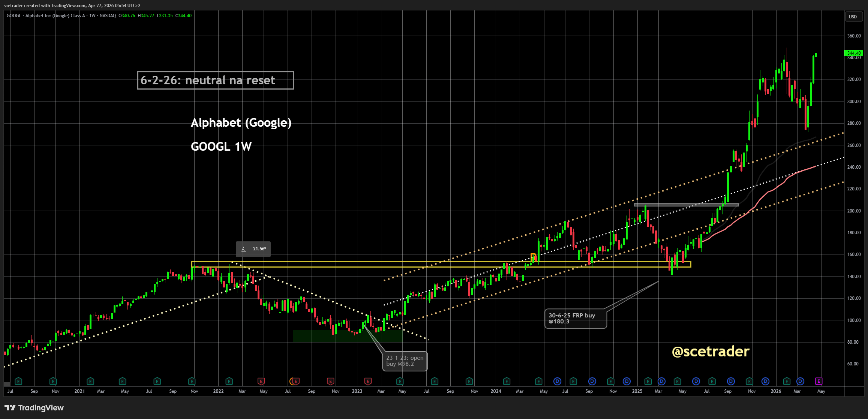This screenshot has width=868, height=419.
Task: Click the red earnings E below 2023
Action: pos(368,381)
